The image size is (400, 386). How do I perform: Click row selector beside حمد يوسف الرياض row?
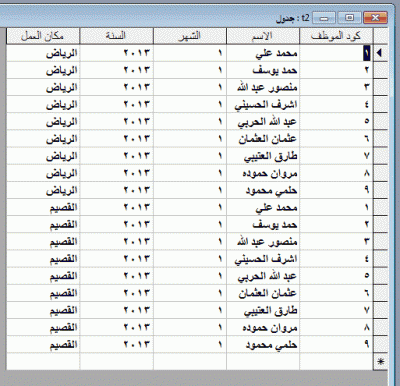tap(380, 70)
